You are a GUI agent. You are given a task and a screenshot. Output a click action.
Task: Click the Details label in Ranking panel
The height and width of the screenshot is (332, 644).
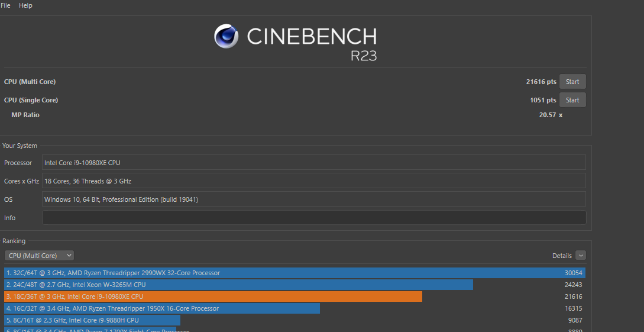pyautogui.click(x=562, y=256)
